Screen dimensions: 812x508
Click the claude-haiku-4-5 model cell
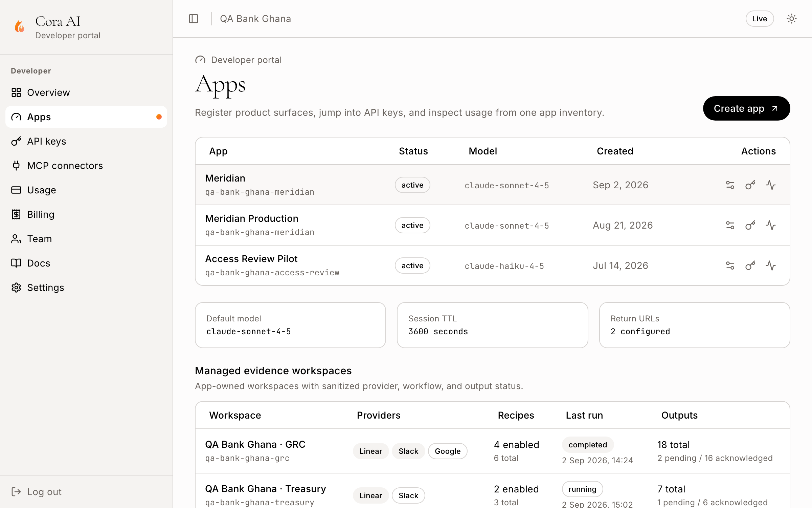(x=504, y=266)
